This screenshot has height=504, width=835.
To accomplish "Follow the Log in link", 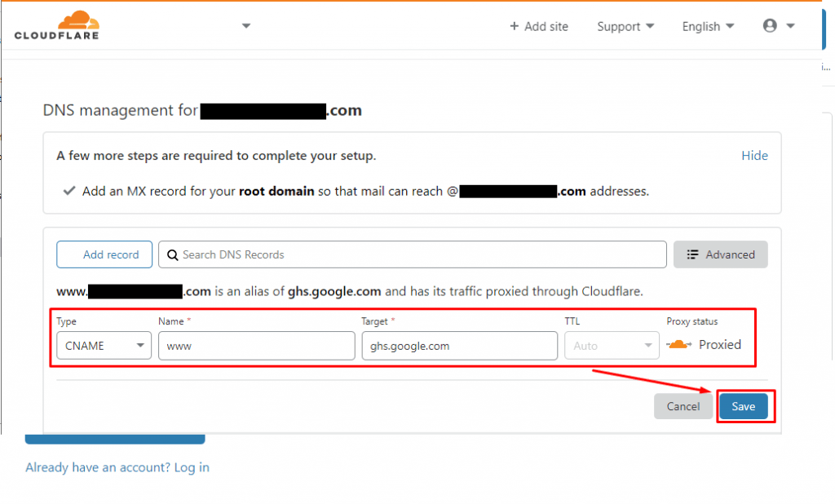I will pos(191,467).
